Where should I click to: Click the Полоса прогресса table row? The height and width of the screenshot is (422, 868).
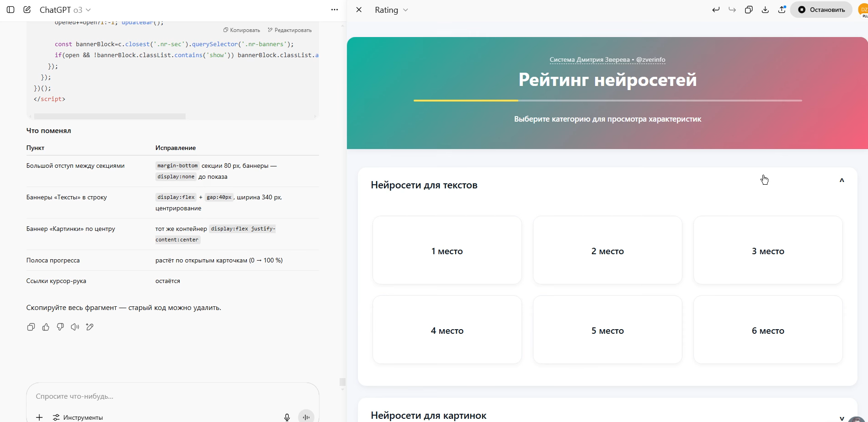173,260
